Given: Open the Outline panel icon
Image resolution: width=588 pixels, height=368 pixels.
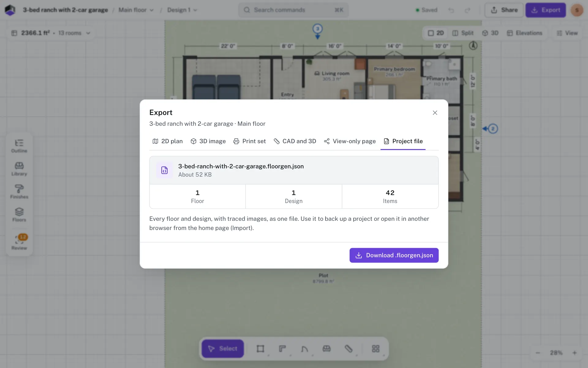Looking at the screenshot, I should pos(19,146).
